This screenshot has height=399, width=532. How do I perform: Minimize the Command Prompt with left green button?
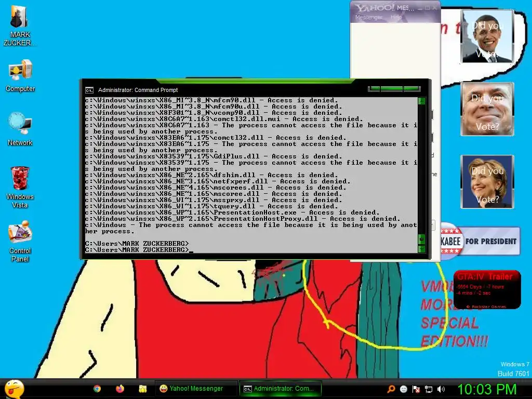(x=375, y=88)
